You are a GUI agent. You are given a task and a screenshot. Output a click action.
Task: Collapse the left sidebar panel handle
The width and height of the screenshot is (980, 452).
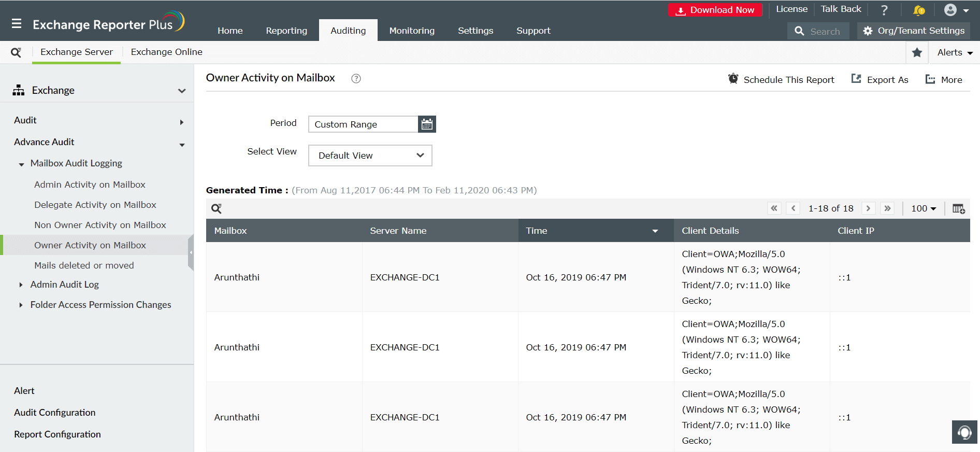click(x=191, y=252)
